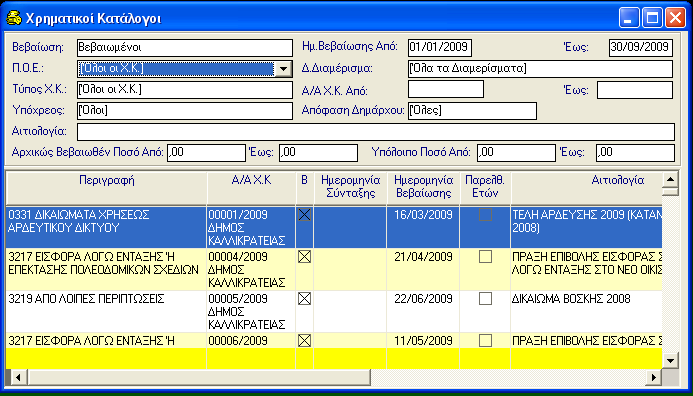
Task: Click the Παρελθ. Ετών column header
Action: point(485,188)
